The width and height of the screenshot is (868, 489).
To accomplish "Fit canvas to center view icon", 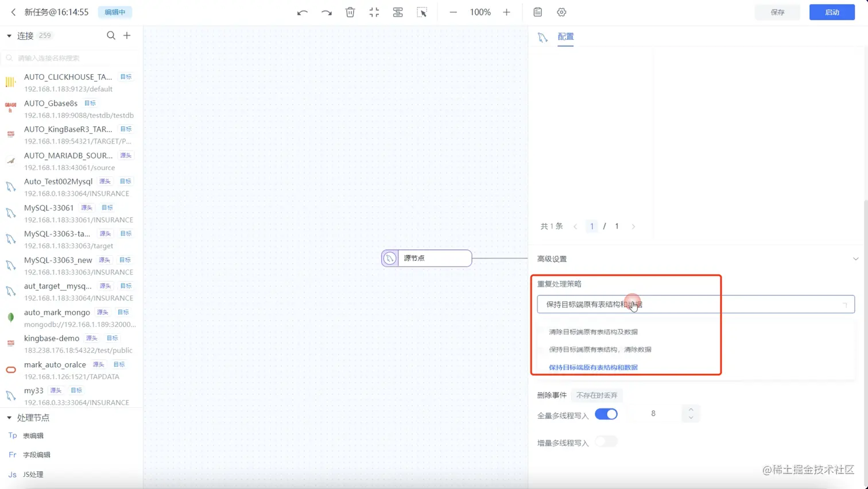I will pos(374,12).
